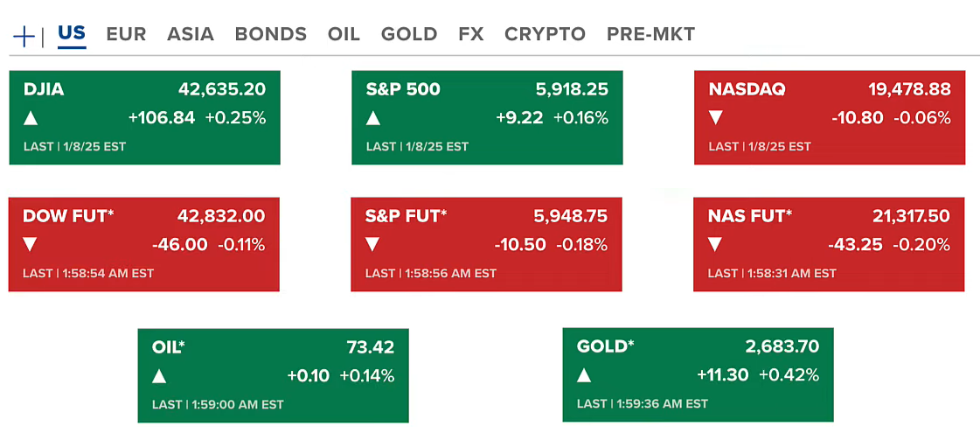Click the NAS FUT down arrow icon
980x440 pixels.
pos(715,245)
